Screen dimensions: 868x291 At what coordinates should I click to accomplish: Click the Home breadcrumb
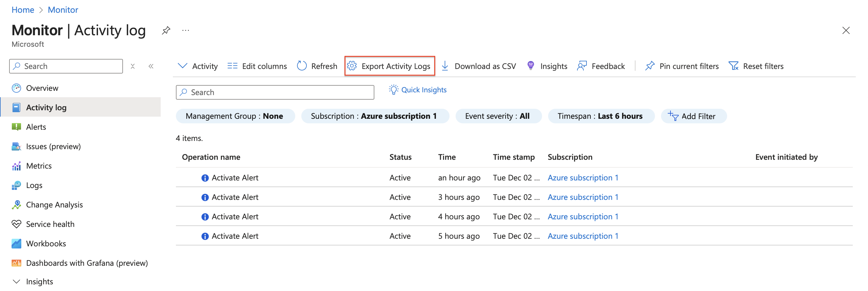click(x=23, y=9)
